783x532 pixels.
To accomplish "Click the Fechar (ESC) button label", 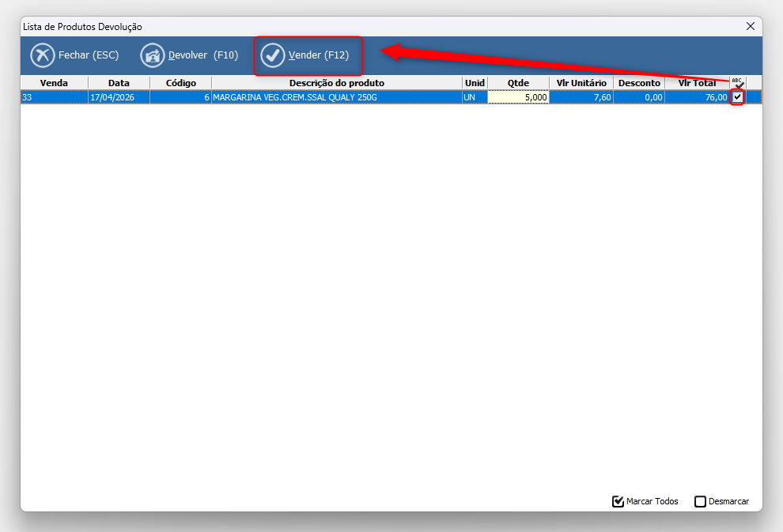I will coord(89,55).
